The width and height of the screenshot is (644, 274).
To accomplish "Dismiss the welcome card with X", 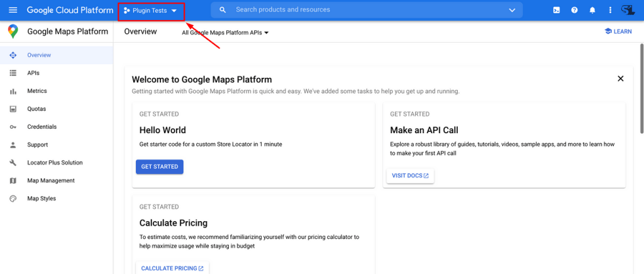I will [x=621, y=79].
